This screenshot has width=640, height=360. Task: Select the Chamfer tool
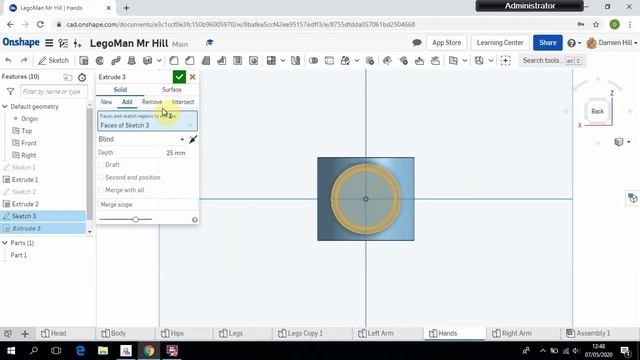[x=189, y=60]
